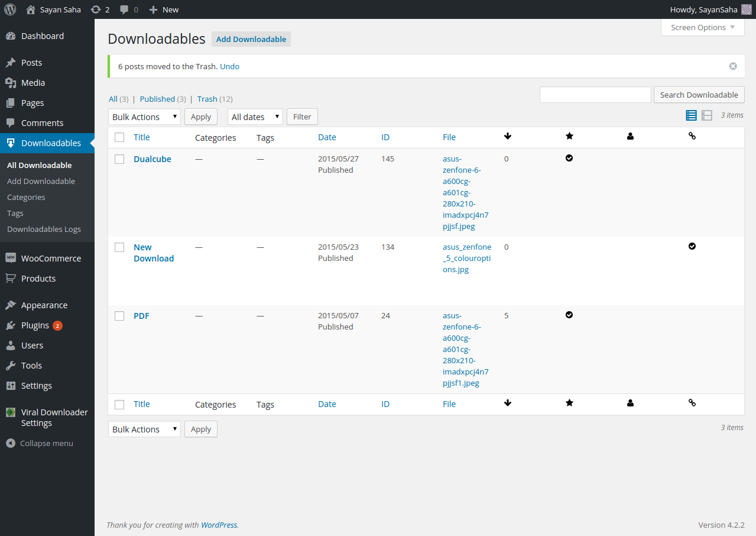Click the search input field
The image size is (756, 536).
(595, 95)
